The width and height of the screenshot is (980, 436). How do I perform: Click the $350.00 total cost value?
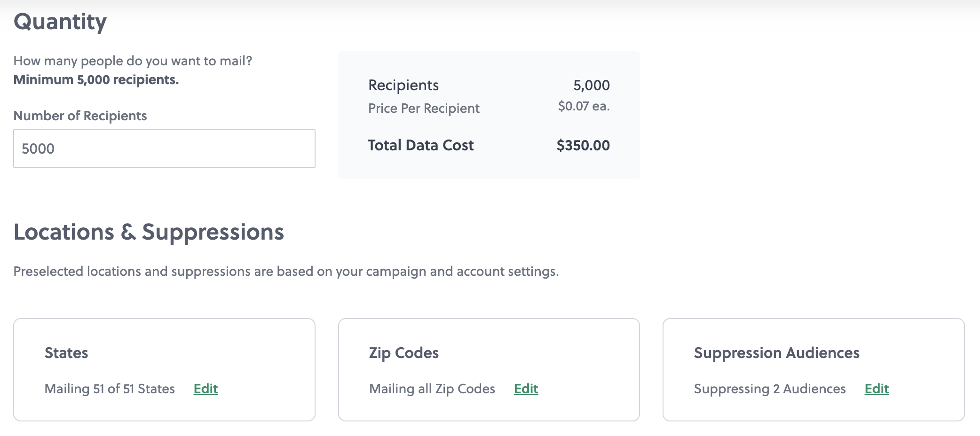coord(583,145)
